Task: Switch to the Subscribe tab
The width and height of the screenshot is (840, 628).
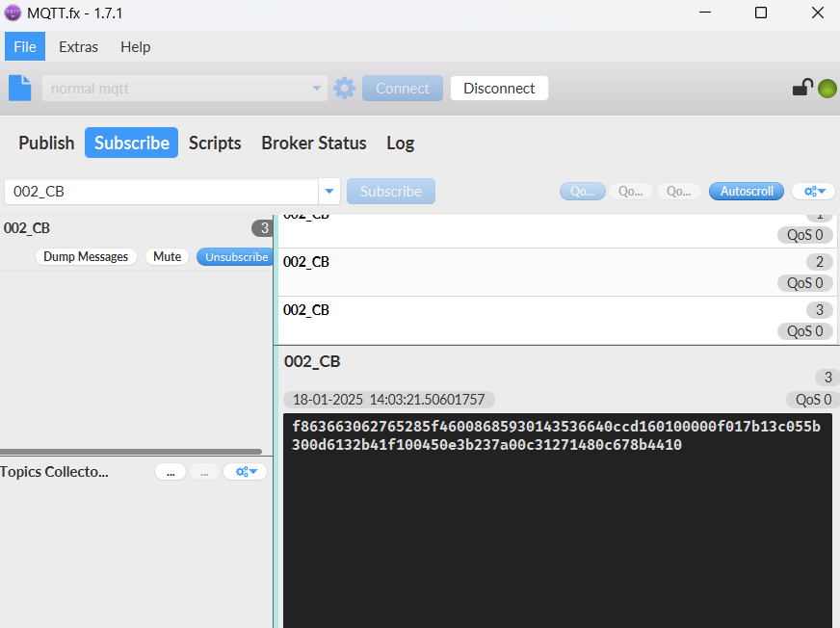Action: click(x=132, y=143)
